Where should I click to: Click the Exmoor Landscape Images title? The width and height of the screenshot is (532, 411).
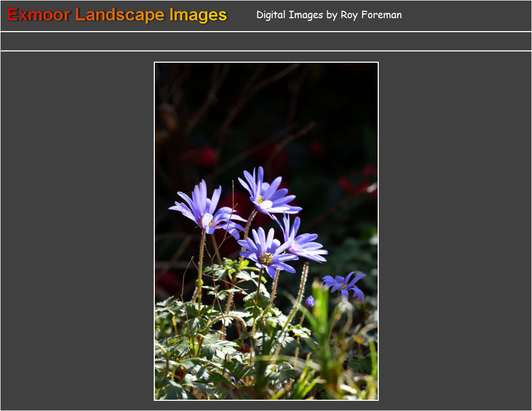pyautogui.click(x=117, y=15)
